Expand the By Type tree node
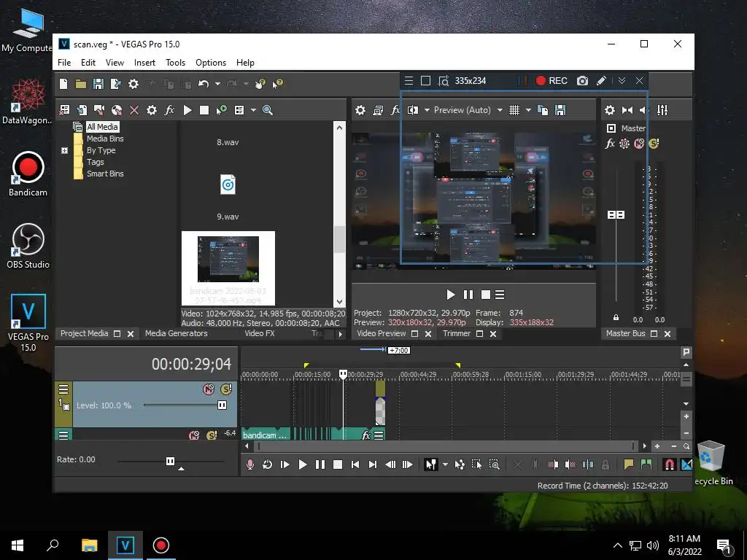 (x=65, y=150)
